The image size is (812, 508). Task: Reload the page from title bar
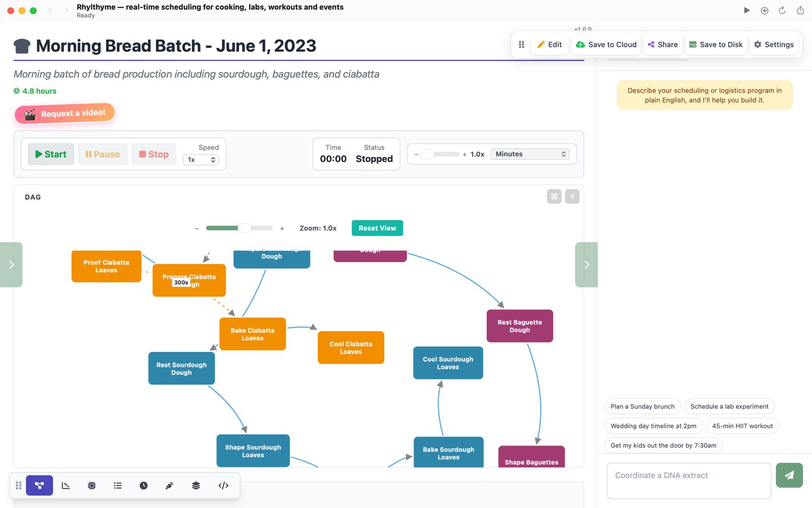tap(782, 10)
